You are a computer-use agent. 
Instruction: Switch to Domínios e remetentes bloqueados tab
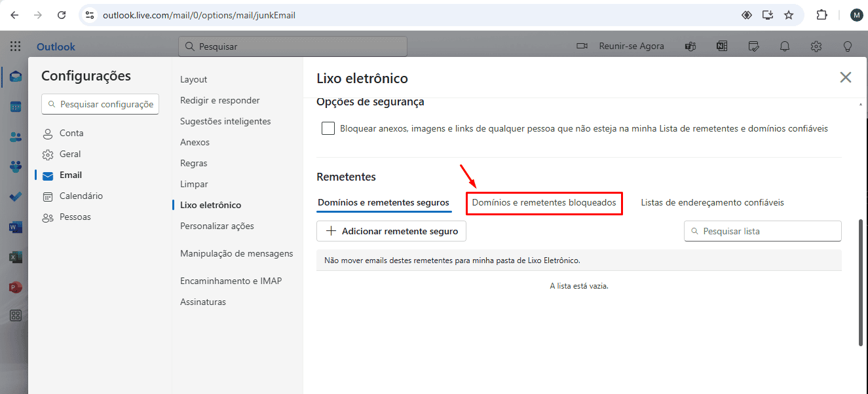(x=544, y=203)
